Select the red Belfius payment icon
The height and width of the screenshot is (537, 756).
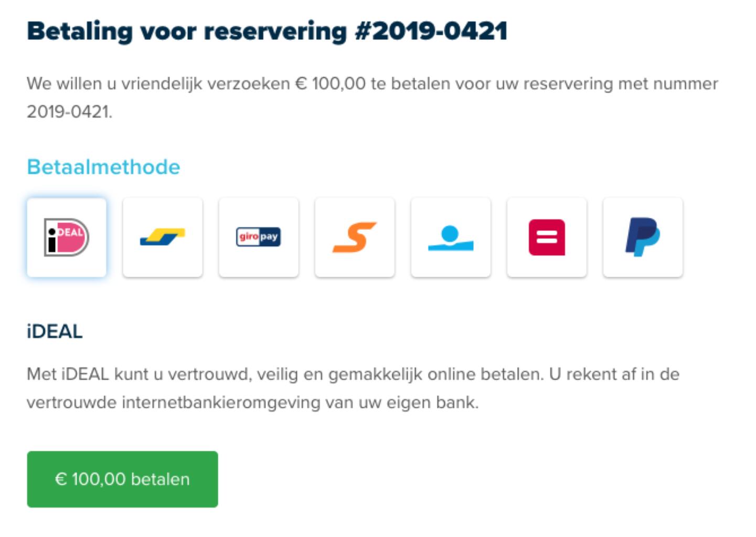(547, 237)
